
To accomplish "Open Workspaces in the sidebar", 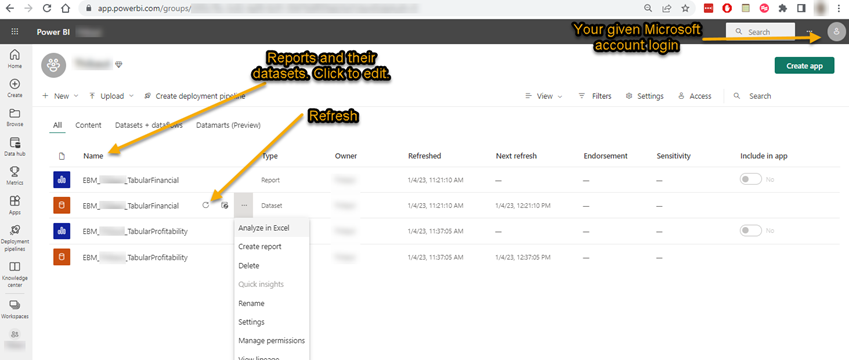I will point(15,309).
